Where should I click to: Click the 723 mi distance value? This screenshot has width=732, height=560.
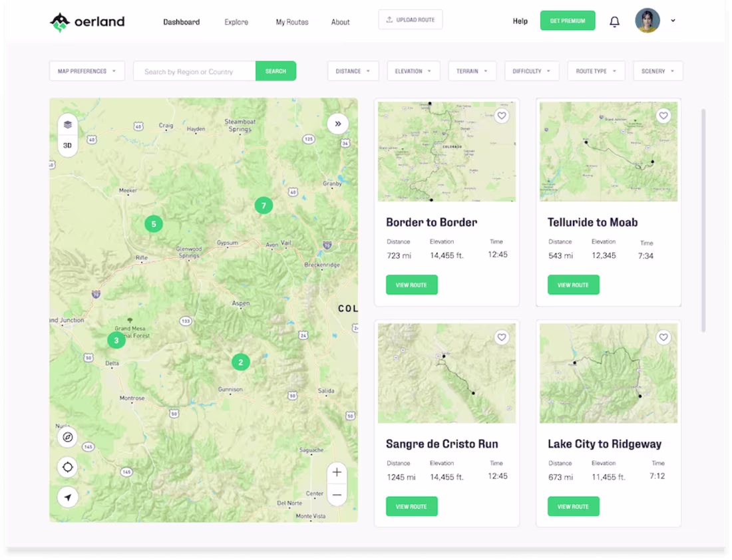pos(399,255)
